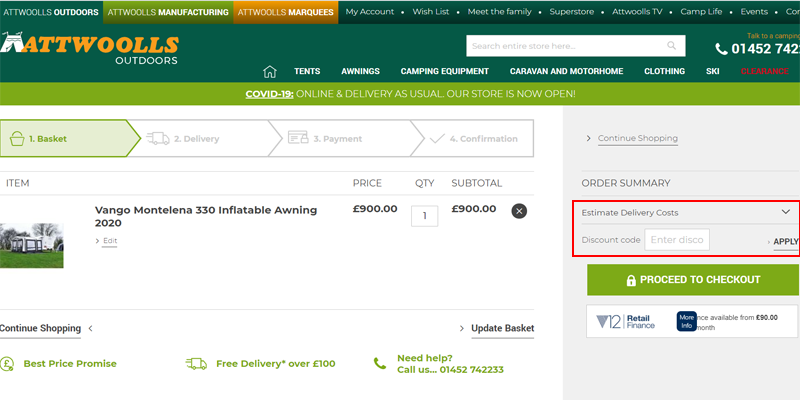Open Caravan and Motorhome menu
The width and height of the screenshot is (800, 400).
tap(566, 71)
